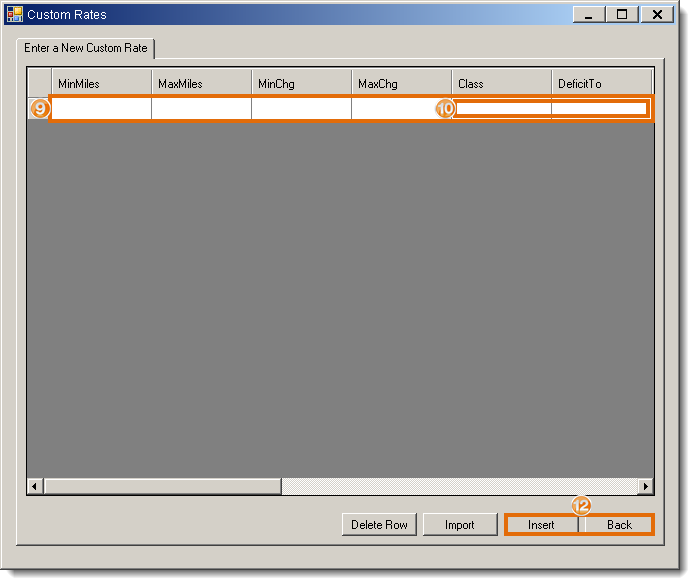Maximize the Custom Rates window
The image size is (695, 585).
point(622,15)
